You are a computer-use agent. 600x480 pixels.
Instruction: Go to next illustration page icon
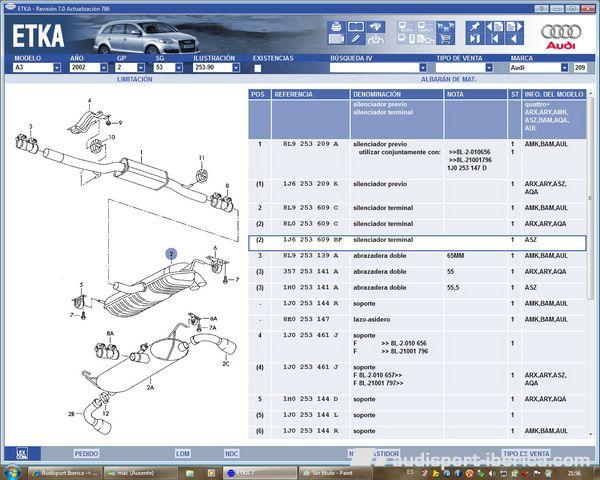tap(514, 27)
